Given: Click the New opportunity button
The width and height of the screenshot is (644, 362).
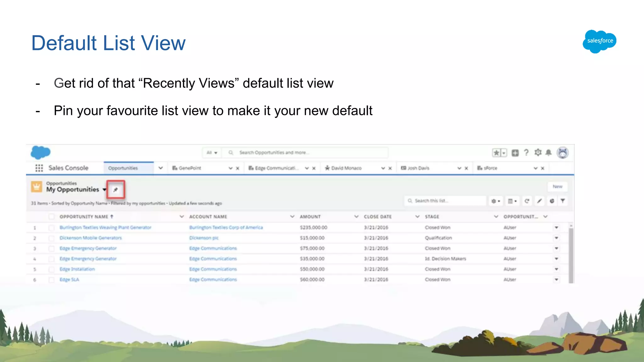Looking at the screenshot, I should point(558,187).
